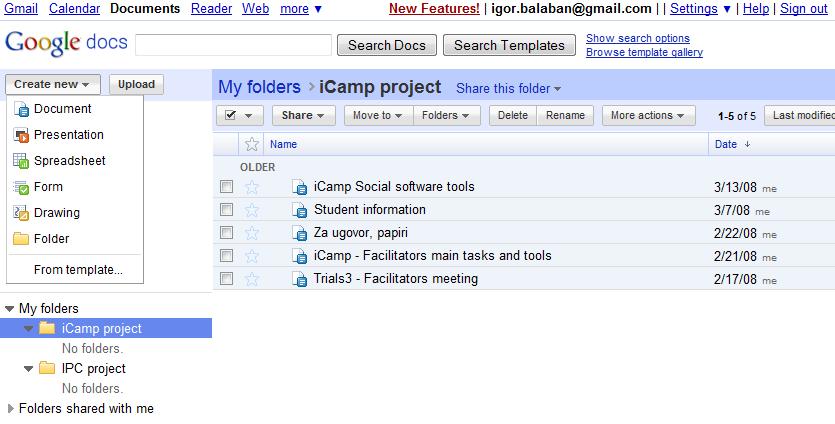Click the star icon in the column header

(x=251, y=144)
